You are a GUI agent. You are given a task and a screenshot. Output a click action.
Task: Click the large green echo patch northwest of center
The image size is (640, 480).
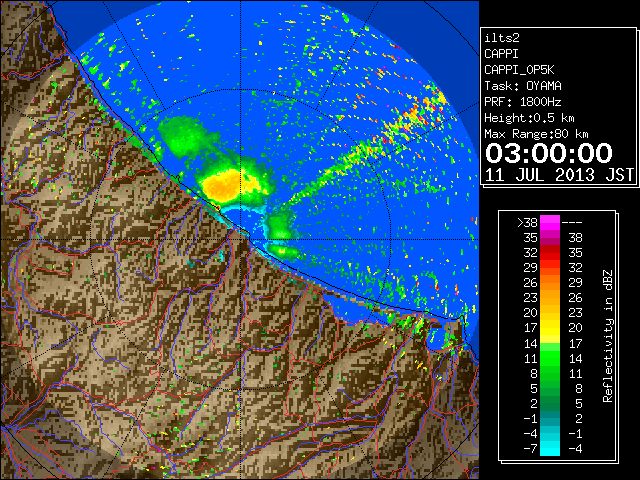click(x=184, y=135)
